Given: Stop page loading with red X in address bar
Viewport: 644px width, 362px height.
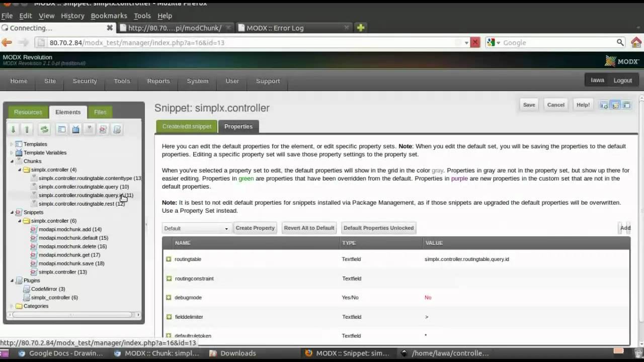Looking at the screenshot, I should point(475,43).
